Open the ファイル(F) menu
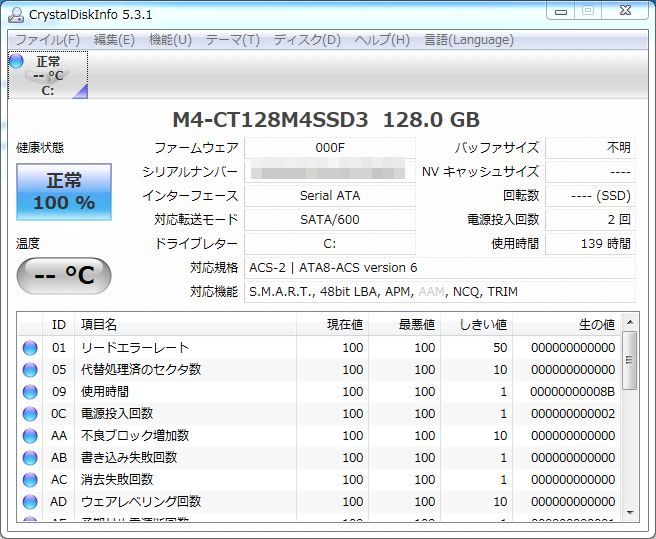The width and height of the screenshot is (656, 539). (47, 40)
